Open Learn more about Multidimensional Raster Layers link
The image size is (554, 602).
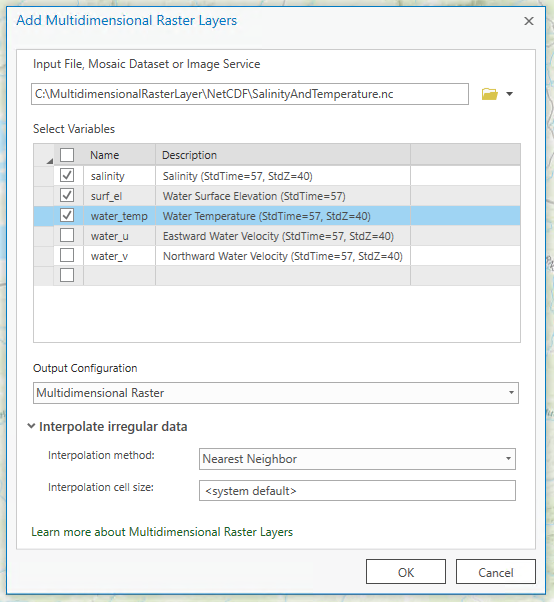[162, 532]
